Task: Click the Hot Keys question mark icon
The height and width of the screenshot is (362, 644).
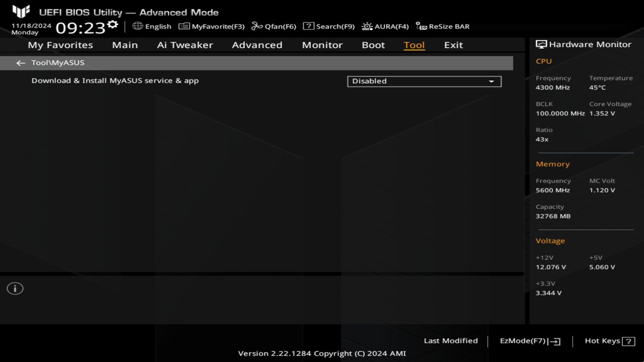Action: coord(628,341)
